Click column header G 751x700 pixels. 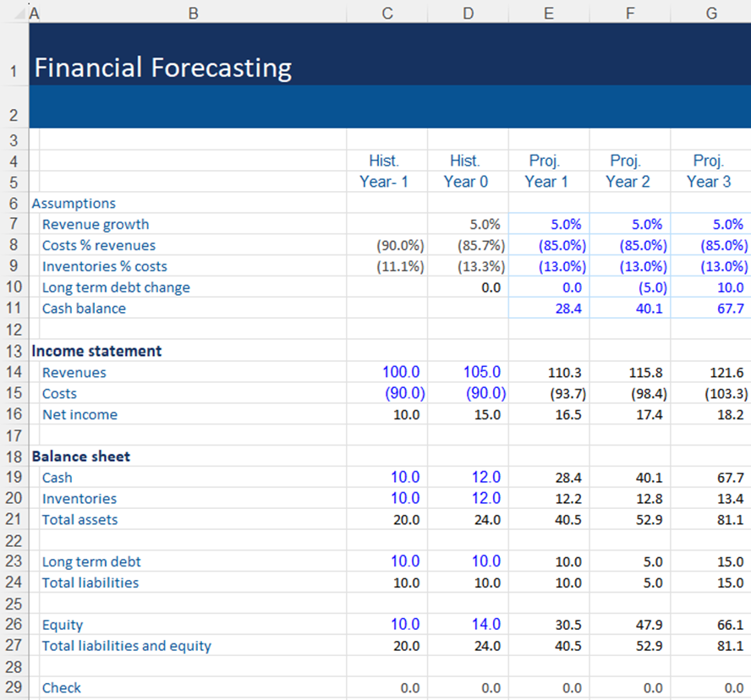709,13
